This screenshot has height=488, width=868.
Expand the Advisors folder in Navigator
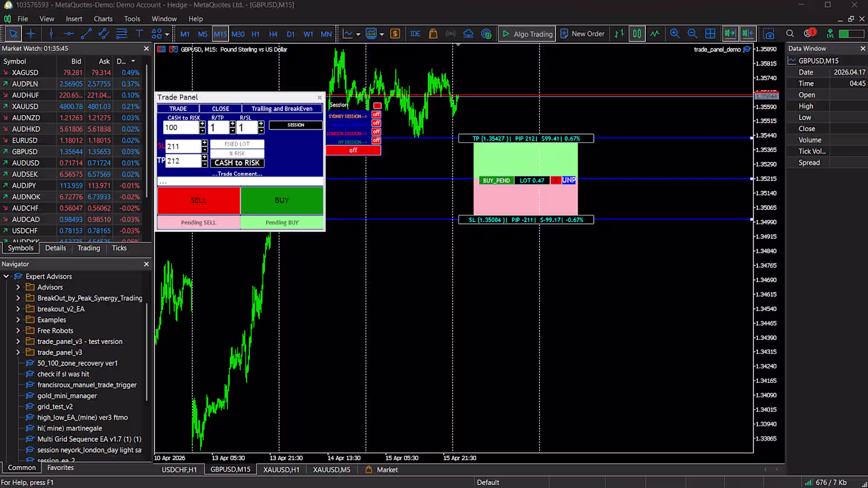18,287
